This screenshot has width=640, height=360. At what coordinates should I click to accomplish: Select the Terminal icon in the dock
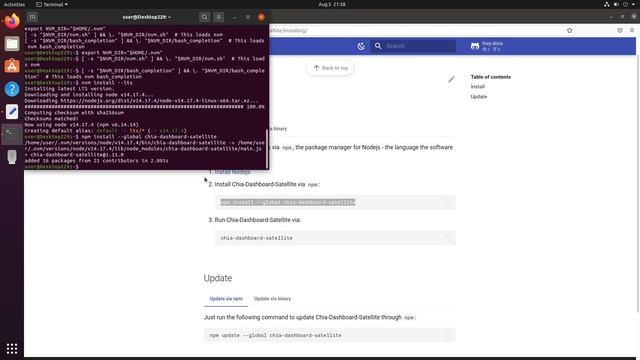(x=12, y=134)
